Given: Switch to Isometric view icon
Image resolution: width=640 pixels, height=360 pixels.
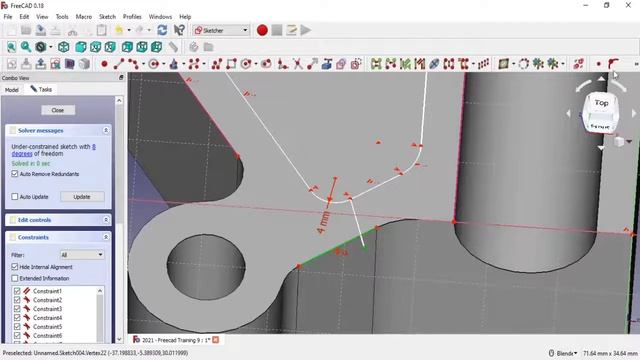Looking at the screenshot, I should click(x=64, y=47).
